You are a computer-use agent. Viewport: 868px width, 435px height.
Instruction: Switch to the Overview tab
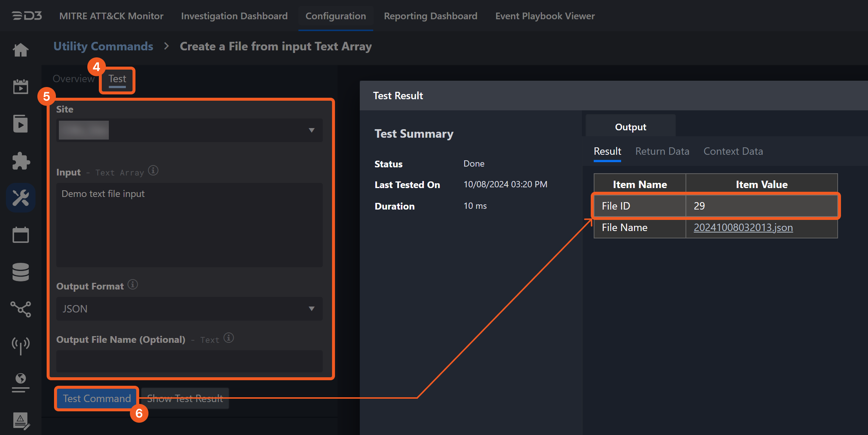[x=73, y=79]
